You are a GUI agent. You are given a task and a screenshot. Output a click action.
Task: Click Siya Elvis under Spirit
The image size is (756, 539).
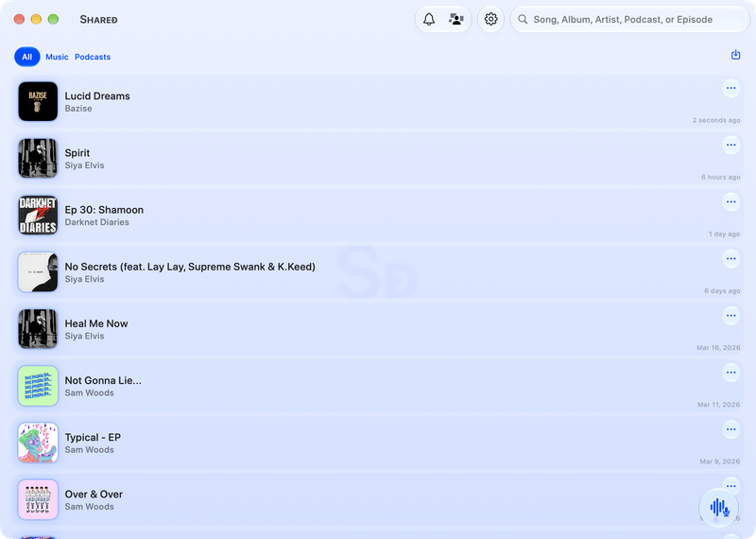(x=84, y=165)
